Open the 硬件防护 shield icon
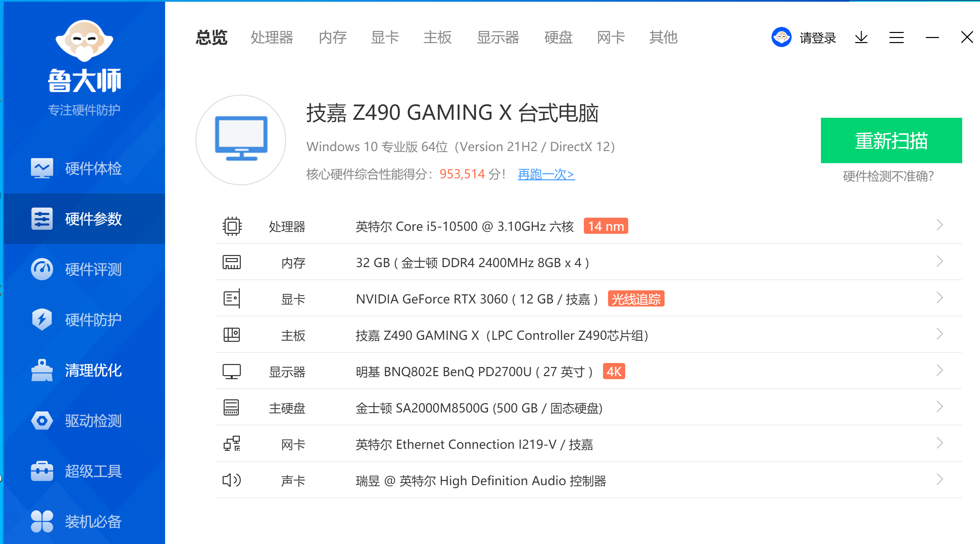This screenshot has height=544, width=980. (x=42, y=319)
